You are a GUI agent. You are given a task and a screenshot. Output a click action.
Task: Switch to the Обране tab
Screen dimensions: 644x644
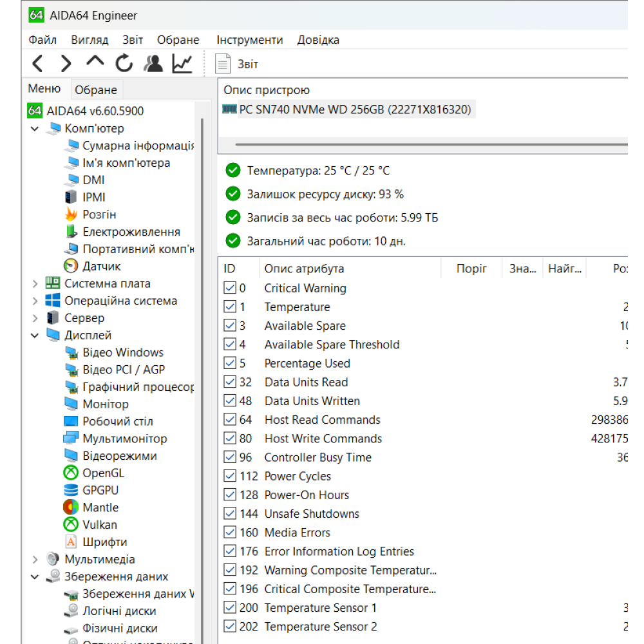[95, 89]
